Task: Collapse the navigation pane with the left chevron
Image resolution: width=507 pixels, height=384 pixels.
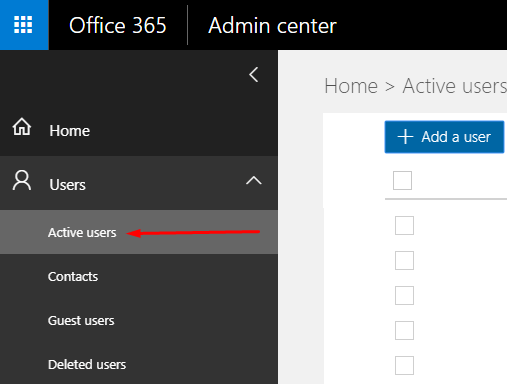Action: [254, 74]
